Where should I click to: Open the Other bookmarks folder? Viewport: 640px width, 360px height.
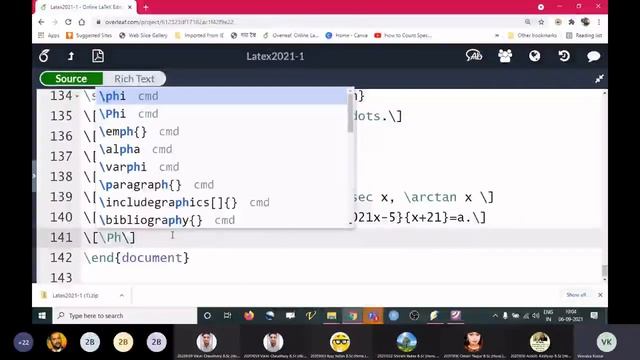[532, 36]
